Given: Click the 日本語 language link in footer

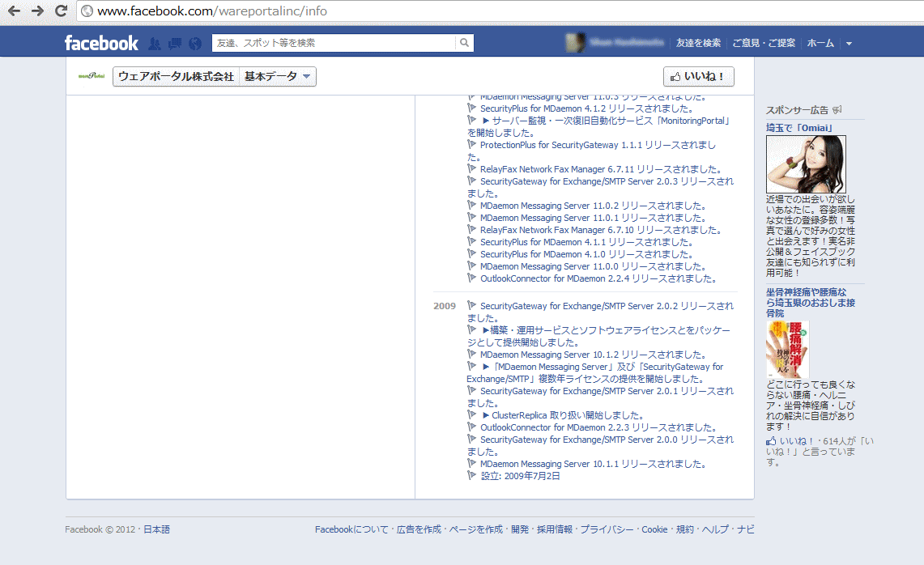Looking at the screenshot, I should pos(157,529).
